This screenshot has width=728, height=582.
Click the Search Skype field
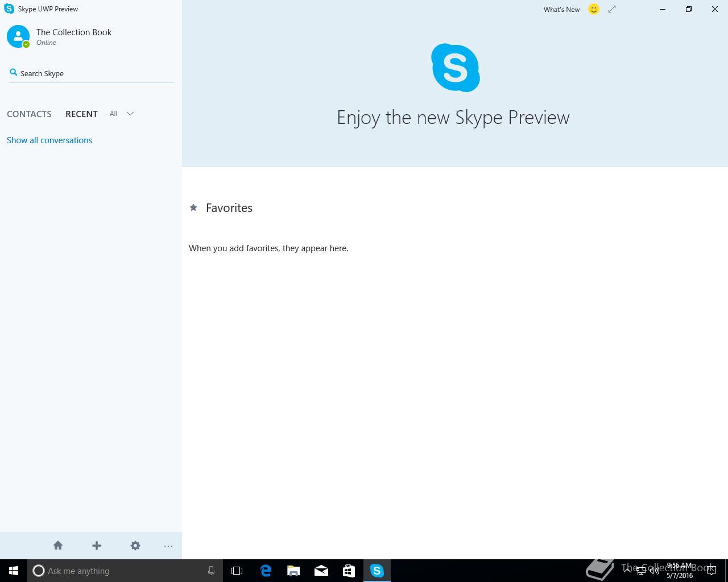[x=91, y=73]
